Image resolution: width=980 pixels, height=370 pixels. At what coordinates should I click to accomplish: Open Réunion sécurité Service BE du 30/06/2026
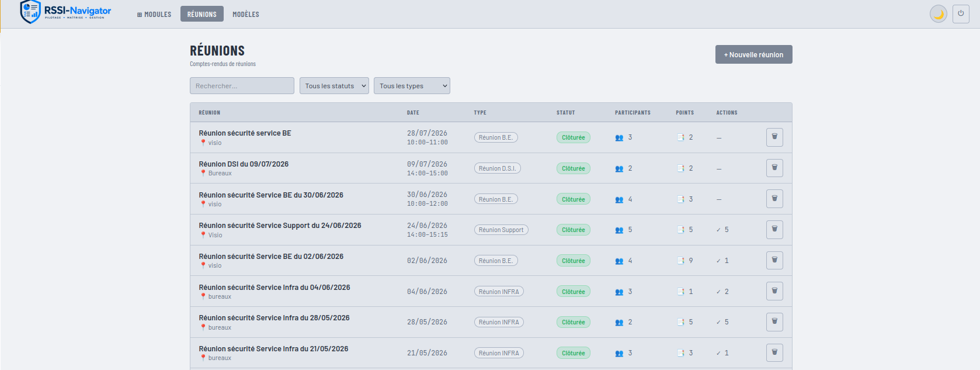click(271, 195)
